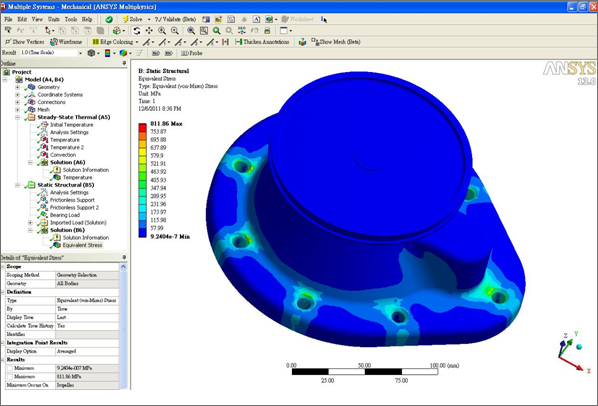
Task: Select Connections tree item
Action: coord(51,102)
